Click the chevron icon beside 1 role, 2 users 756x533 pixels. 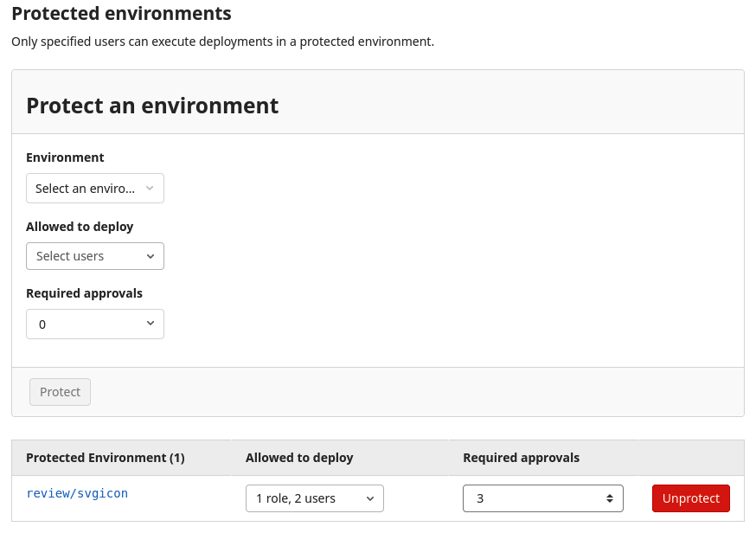(369, 498)
